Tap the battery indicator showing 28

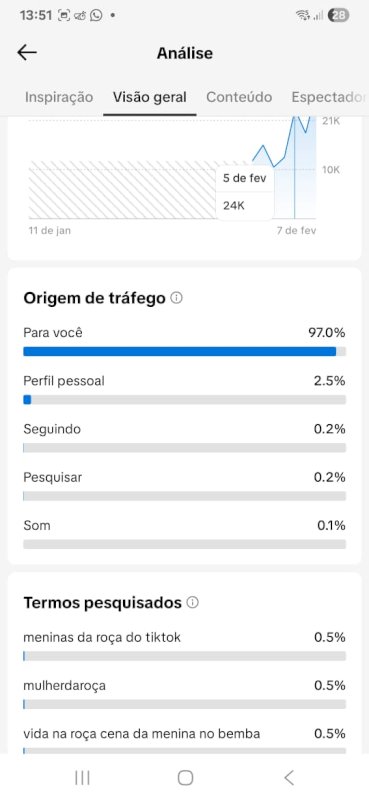coord(338,15)
